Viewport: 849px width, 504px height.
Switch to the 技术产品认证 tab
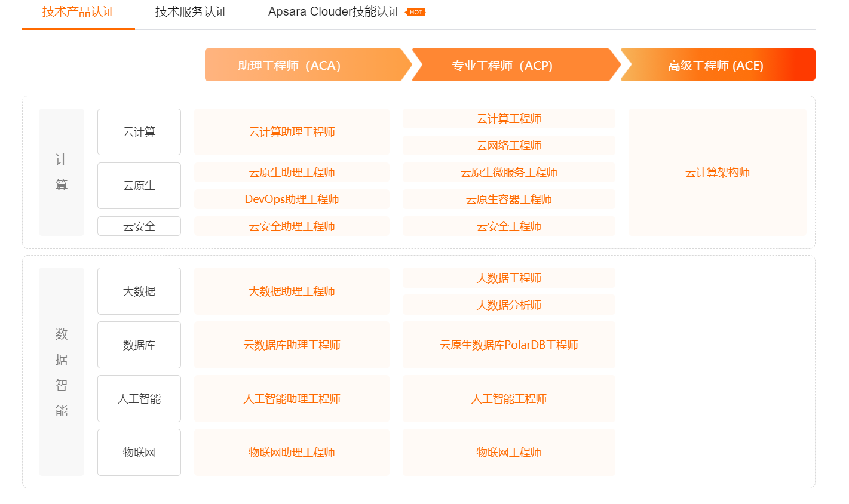(78, 12)
